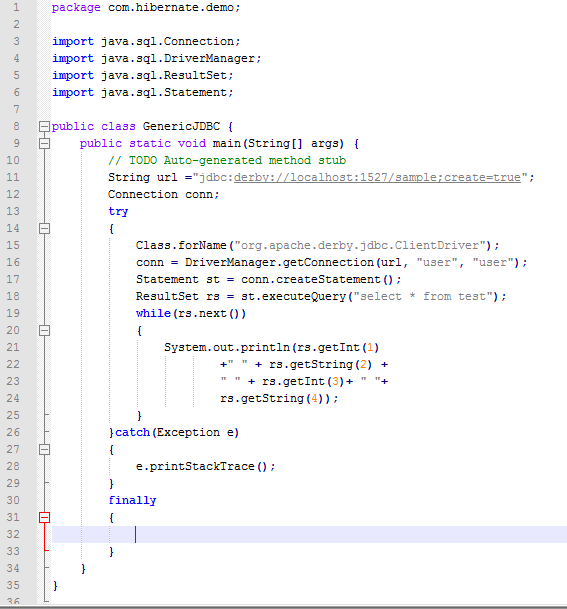Click line number 1 in the margin
Screen dimensions: 567x609
[16, 7]
